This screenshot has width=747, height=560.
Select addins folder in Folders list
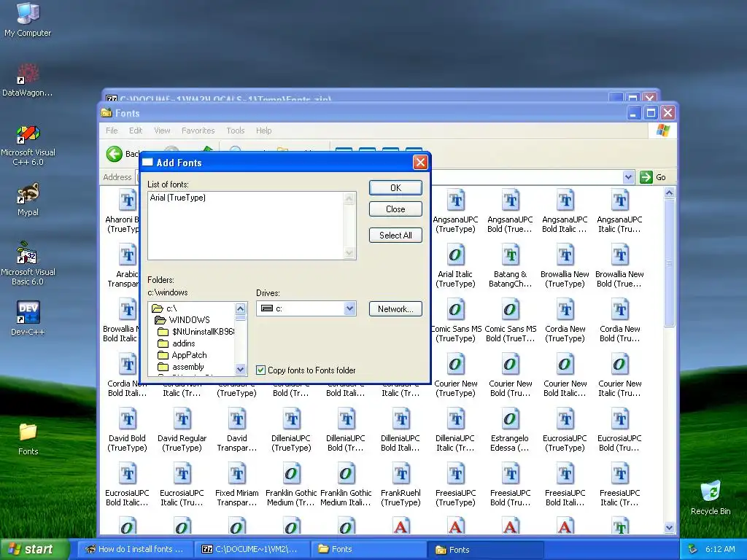click(x=177, y=343)
